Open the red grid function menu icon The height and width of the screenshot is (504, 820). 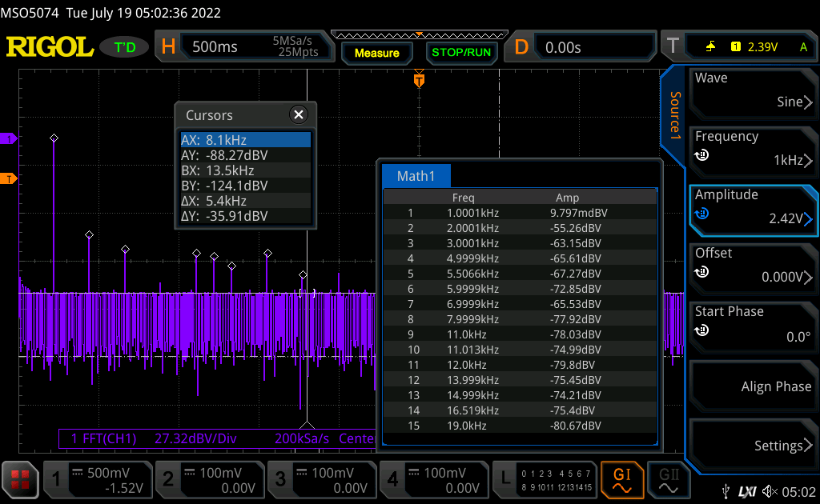[x=20, y=479]
